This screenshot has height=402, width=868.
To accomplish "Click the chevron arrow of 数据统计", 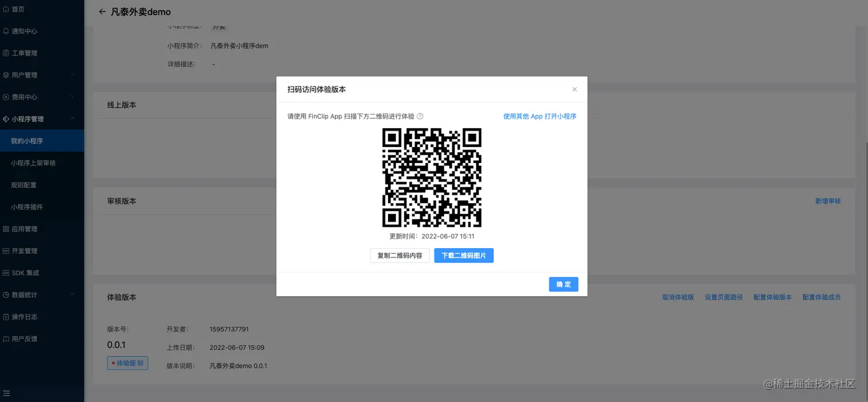I will tap(72, 295).
